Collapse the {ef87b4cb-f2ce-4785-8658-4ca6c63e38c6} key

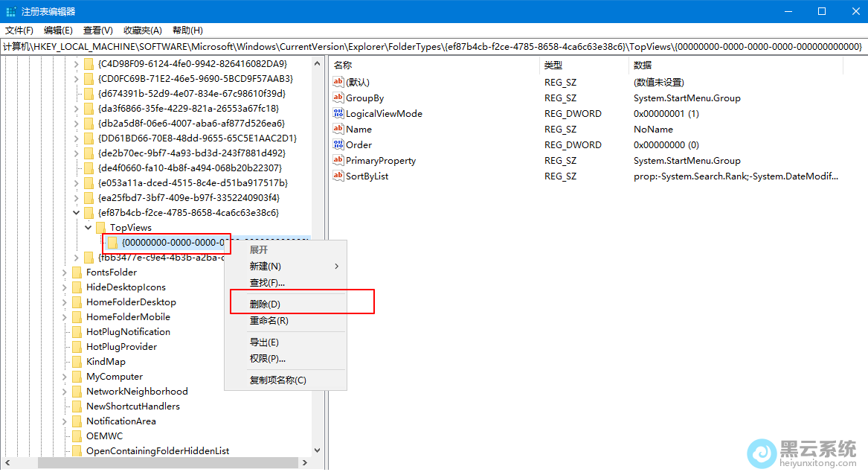[76, 213]
